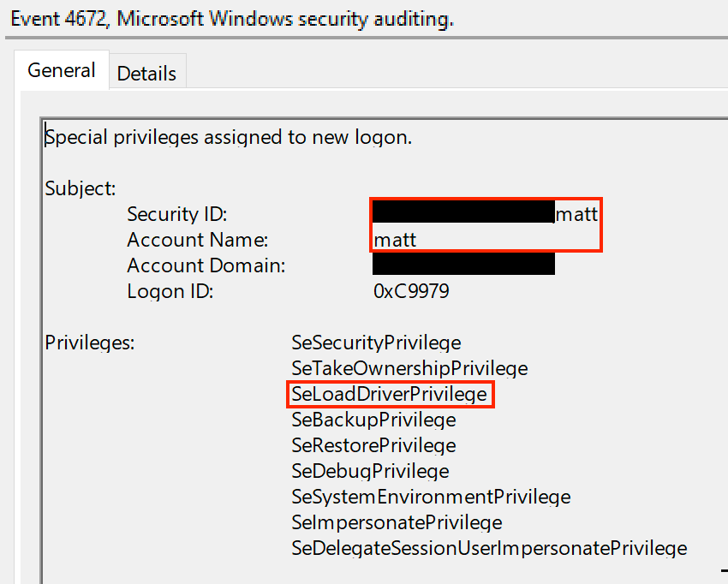
Task: Click the SeRestorePrivilege entry
Action: click(373, 445)
